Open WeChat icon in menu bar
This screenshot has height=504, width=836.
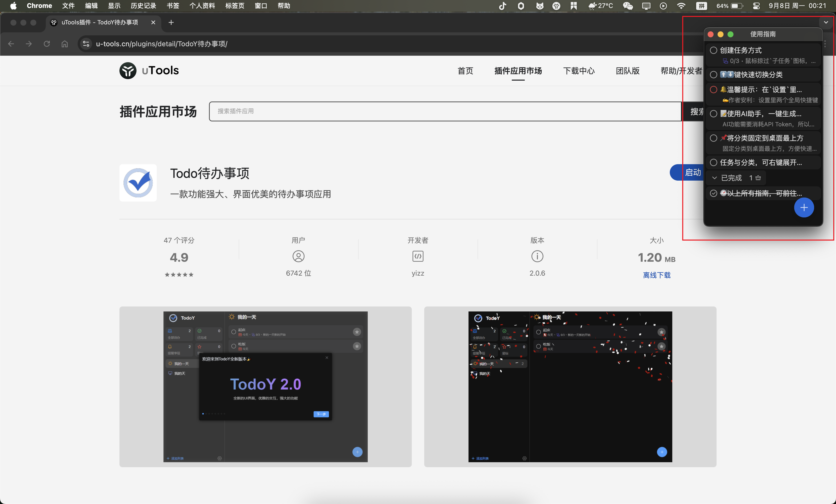628,6
